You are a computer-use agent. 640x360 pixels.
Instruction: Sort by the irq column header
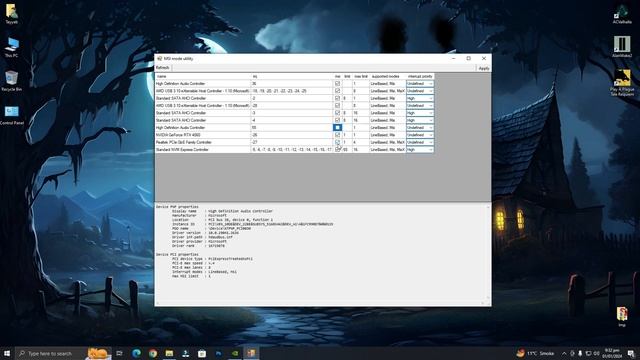click(x=292, y=76)
